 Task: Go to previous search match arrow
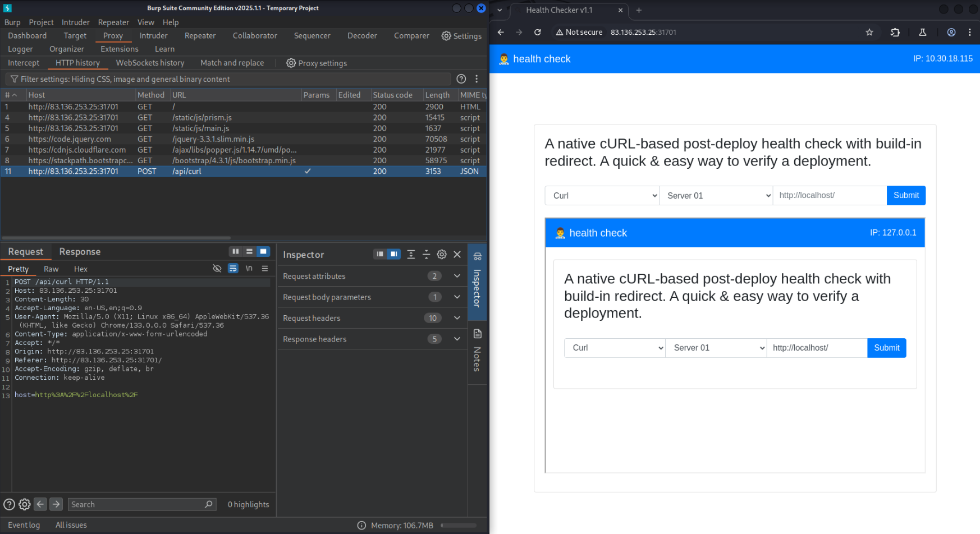tap(40, 504)
